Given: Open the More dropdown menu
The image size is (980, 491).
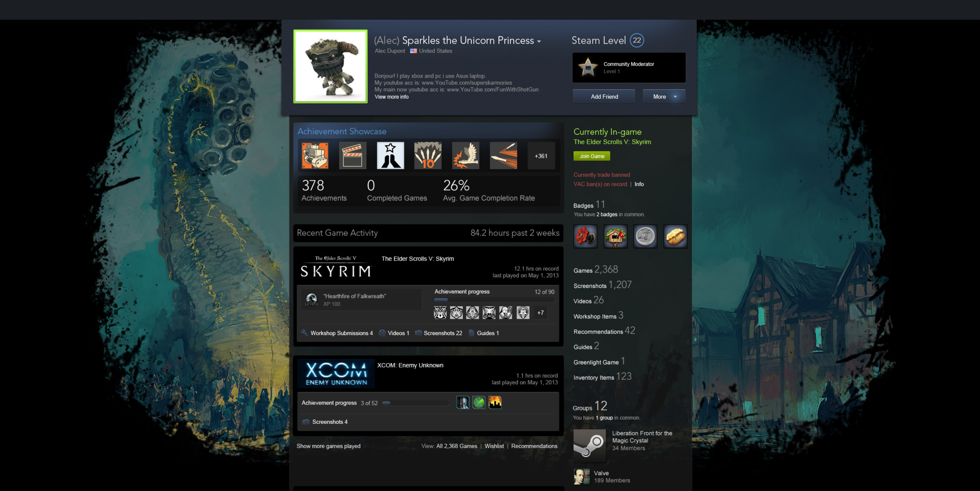Looking at the screenshot, I should (664, 97).
